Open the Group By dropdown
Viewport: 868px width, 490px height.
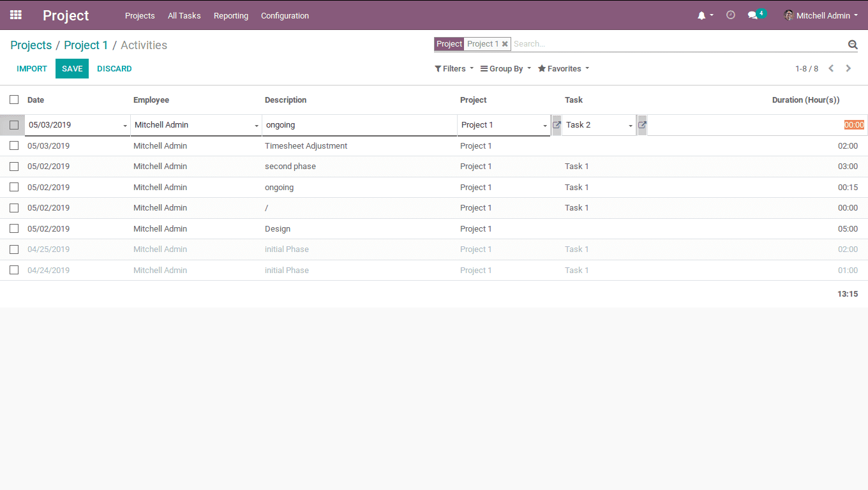(x=505, y=68)
